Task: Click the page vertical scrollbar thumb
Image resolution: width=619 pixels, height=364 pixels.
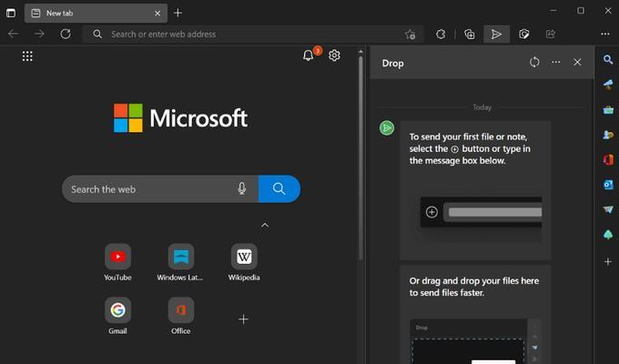Action: point(360,158)
